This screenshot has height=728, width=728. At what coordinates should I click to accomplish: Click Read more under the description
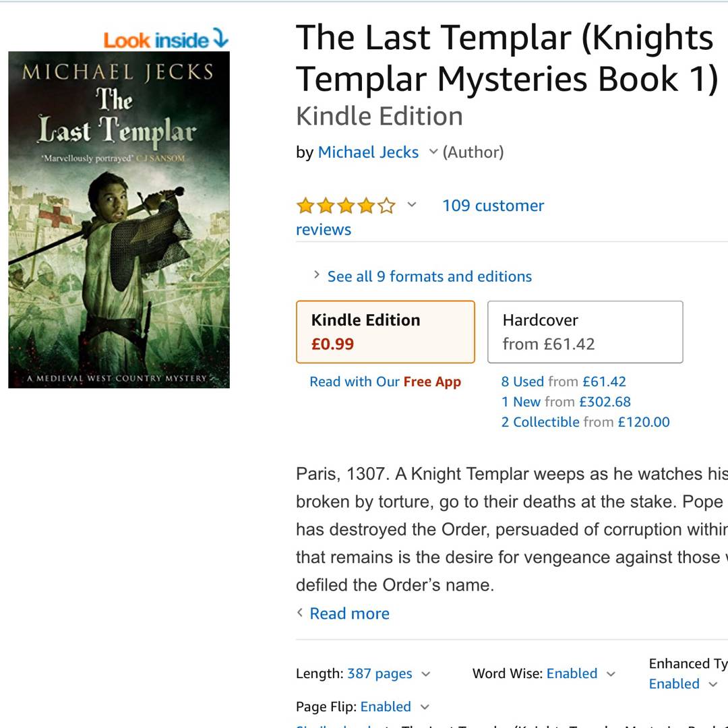point(349,613)
